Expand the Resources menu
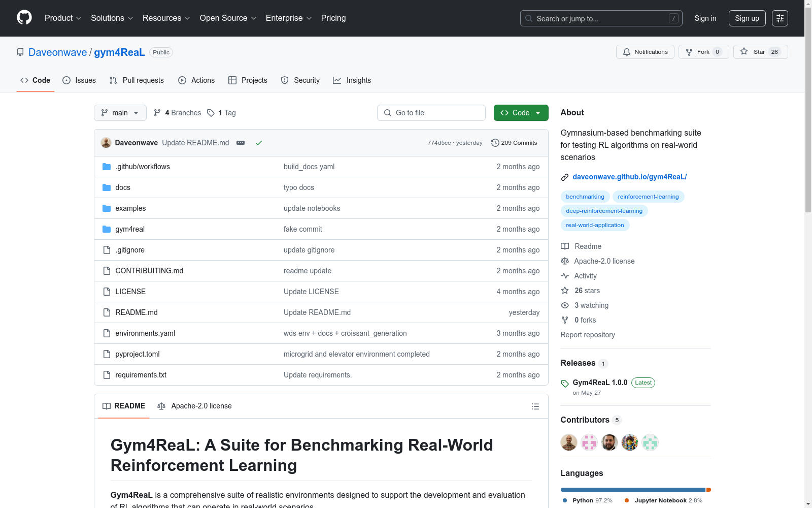Screen dimensions: 812x508 pos(166,18)
